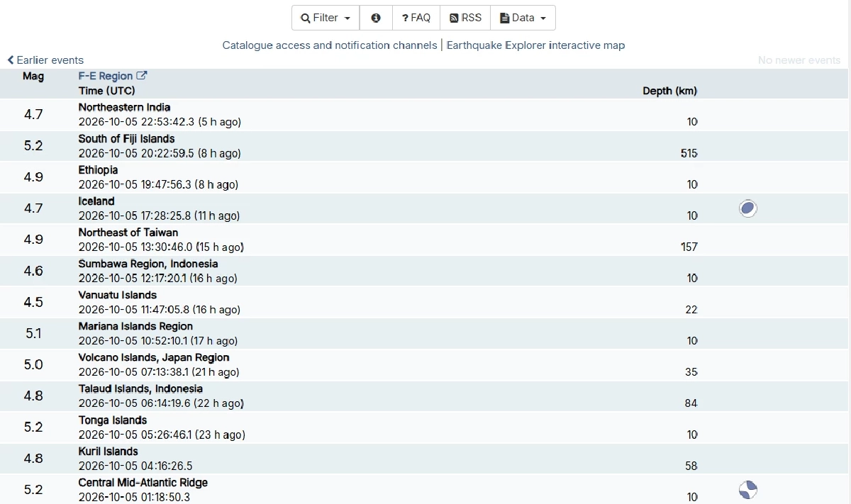Expand the Data dropdown menu
851x504 pixels.
pyautogui.click(x=523, y=18)
